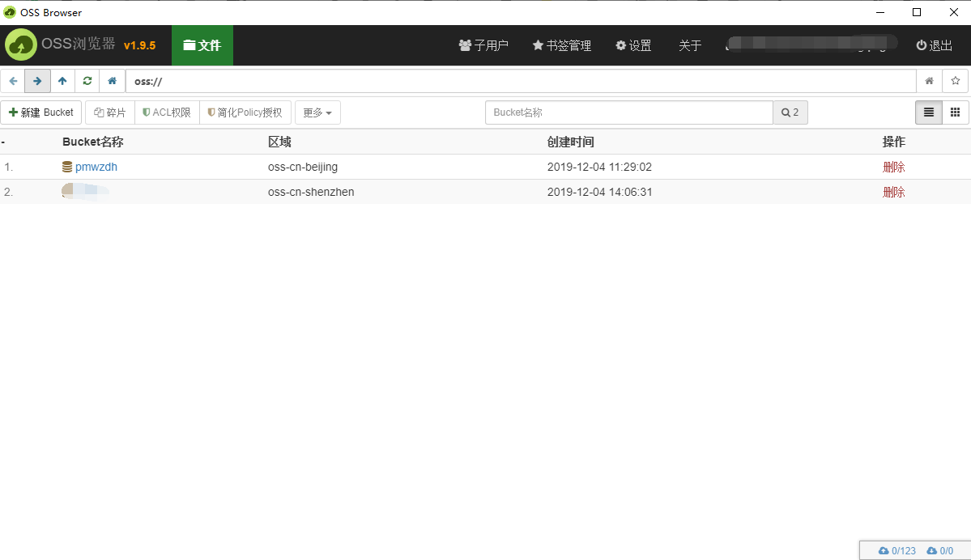971x560 pixels.
Task: Select creation time 2019-12-04 11:29:02
Action: pos(599,167)
